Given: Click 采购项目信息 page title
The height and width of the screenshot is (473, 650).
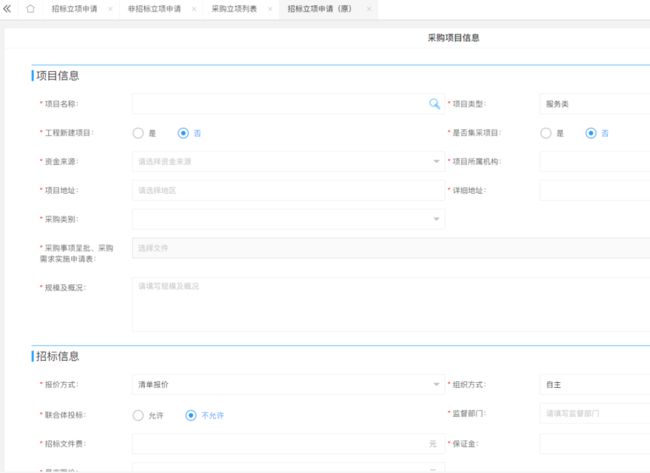Looking at the screenshot, I should coord(454,38).
